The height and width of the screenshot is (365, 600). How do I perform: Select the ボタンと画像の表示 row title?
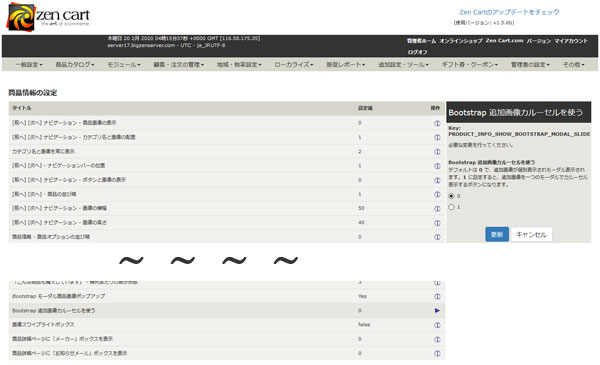pos(69,180)
